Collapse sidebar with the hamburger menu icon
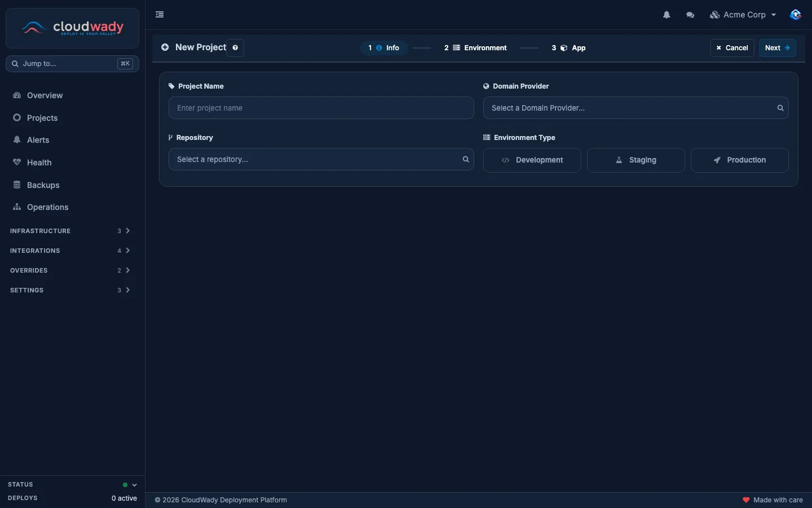The height and width of the screenshot is (508, 812). [x=160, y=15]
